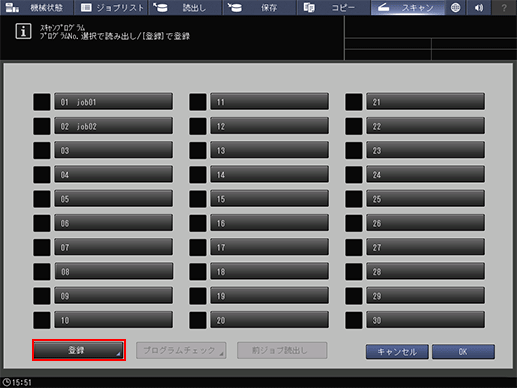The height and width of the screenshot is (388, 517).
Task: Select program slot 09
Action: click(114, 296)
